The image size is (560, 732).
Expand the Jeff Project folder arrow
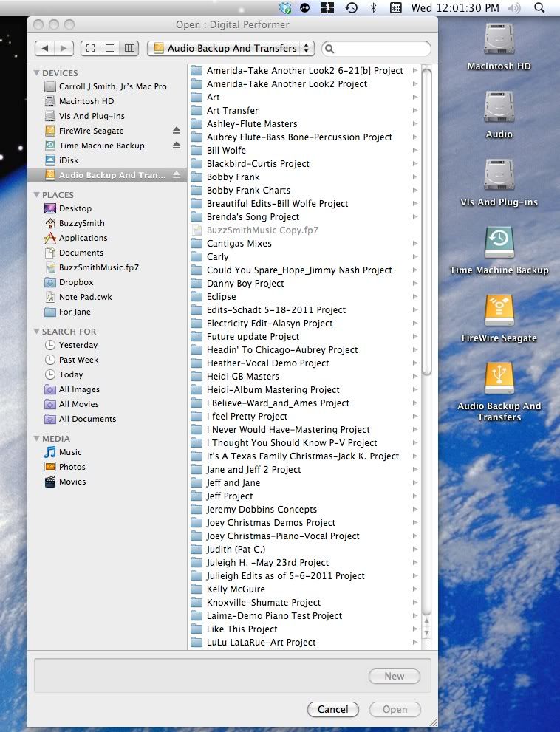(414, 496)
